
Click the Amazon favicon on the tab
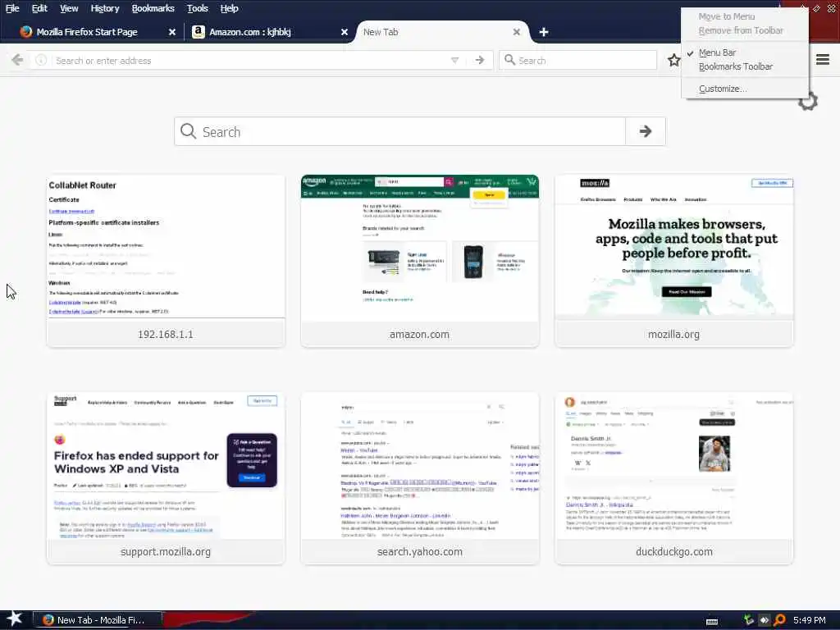(199, 32)
